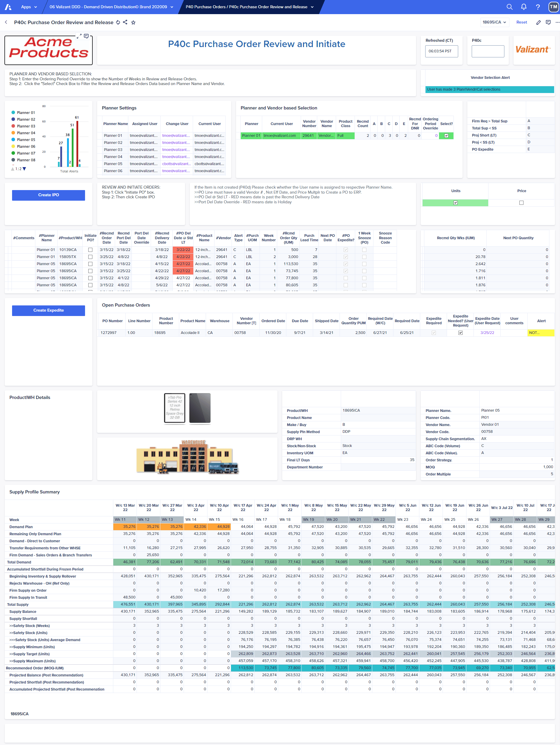Open P40 Purchase Orders page breadcrumb tab
The width and height of the screenshot is (560, 745).
coord(249,7)
